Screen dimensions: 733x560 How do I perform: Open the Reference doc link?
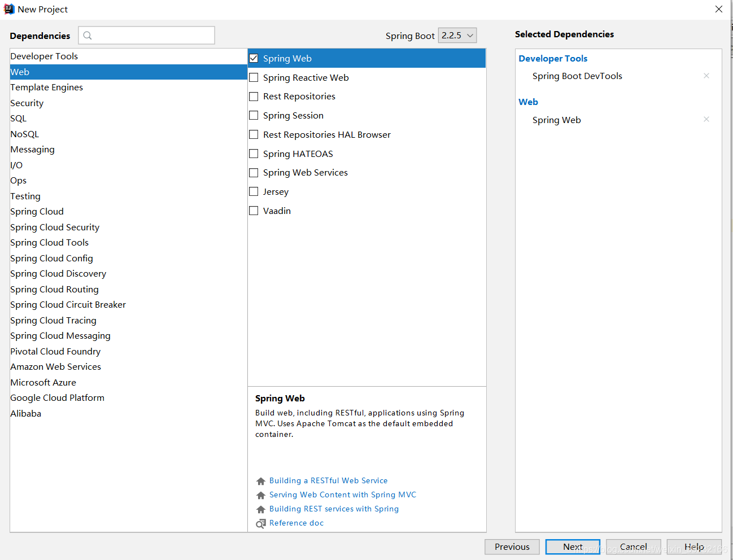tap(296, 523)
